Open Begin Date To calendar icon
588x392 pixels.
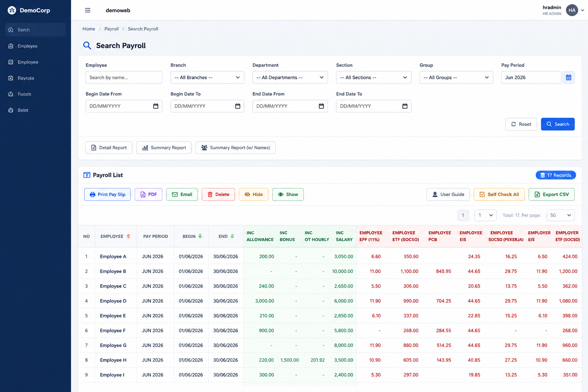click(x=238, y=106)
